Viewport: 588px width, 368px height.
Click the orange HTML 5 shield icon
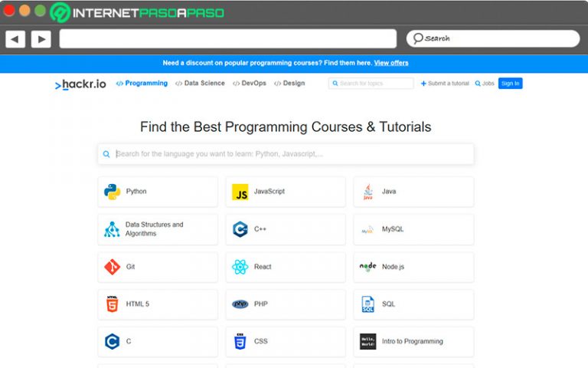point(112,304)
